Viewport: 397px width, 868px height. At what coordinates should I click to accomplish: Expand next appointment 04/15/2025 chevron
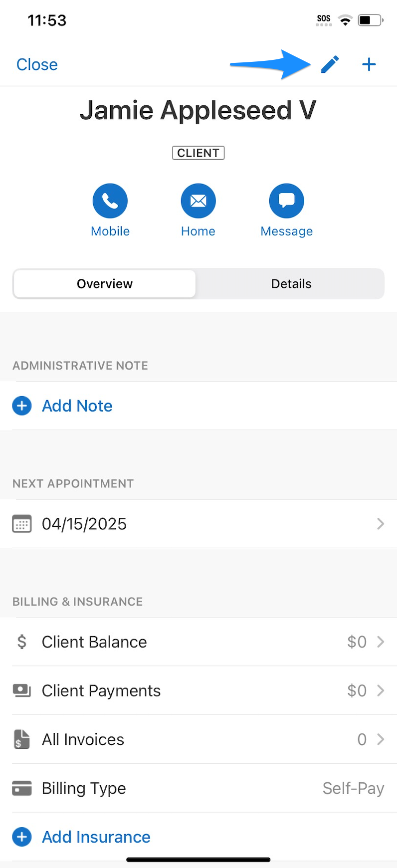tap(381, 524)
